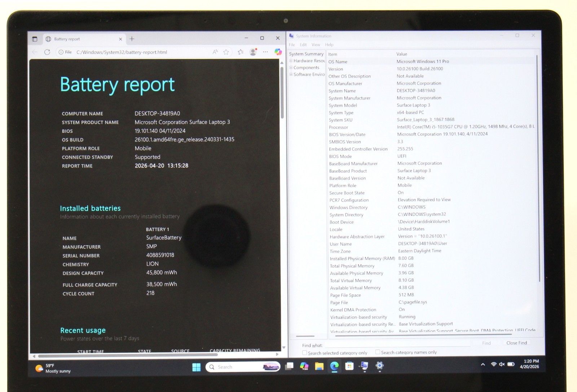Open File menu in System Information
Viewport: 577px width, 392px height.
(x=292, y=45)
